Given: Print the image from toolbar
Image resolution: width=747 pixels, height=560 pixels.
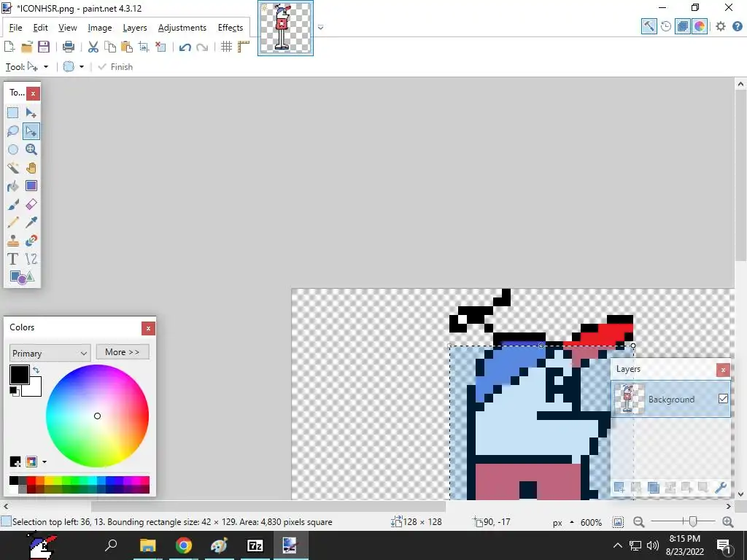Looking at the screenshot, I should click(69, 47).
